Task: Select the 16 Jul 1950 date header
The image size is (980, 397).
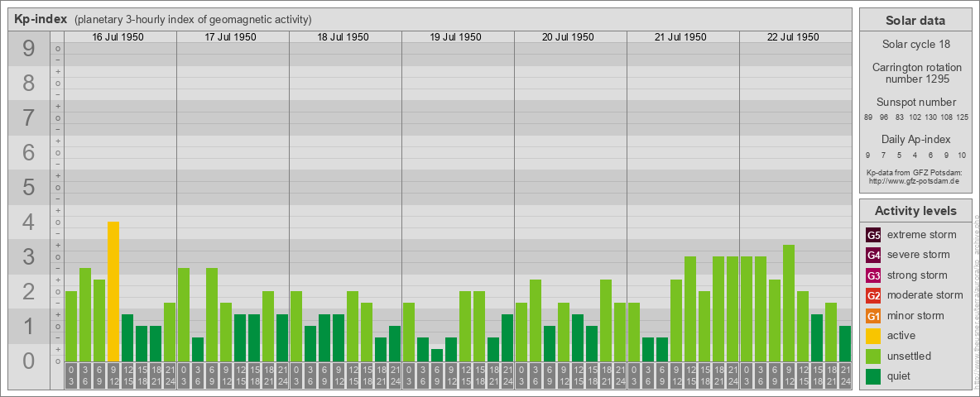Action: coord(118,37)
